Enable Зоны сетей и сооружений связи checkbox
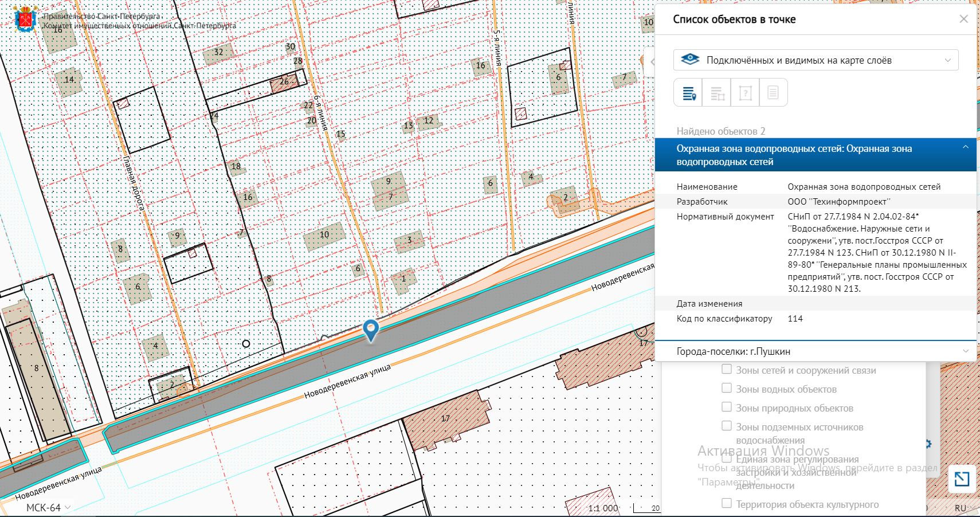The image size is (980, 517). click(x=726, y=370)
